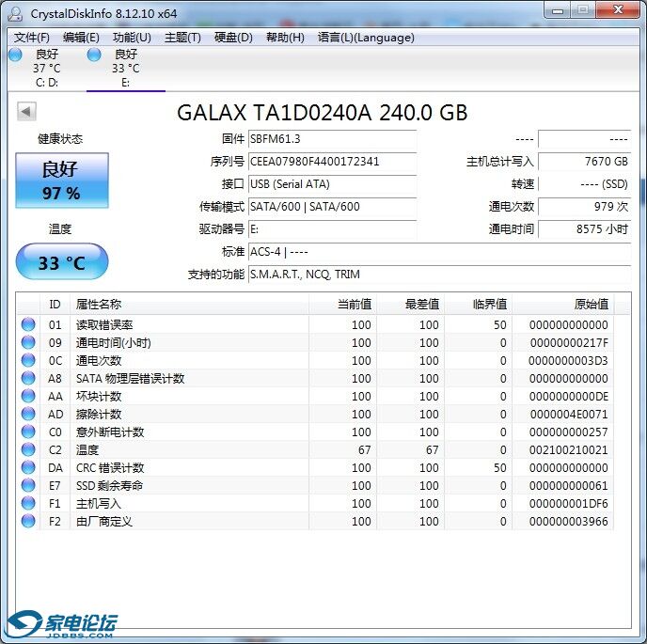Viewport: 647px width, 644px height.
Task: Click the 属性名称 column header
Action: pos(189,305)
